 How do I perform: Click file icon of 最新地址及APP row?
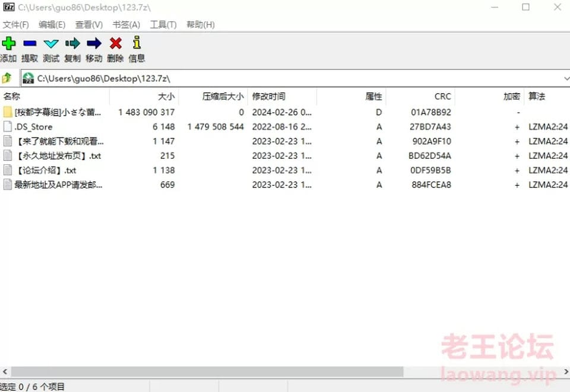pyautogui.click(x=8, y=184)
